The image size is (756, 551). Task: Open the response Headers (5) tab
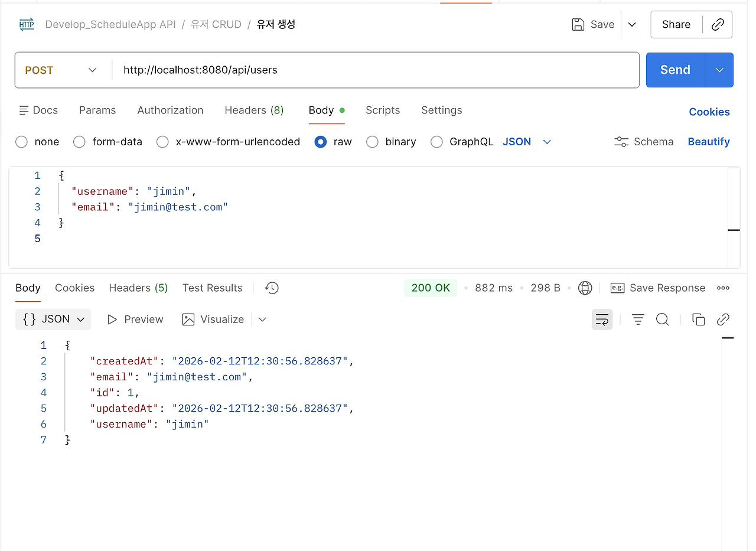138,288
